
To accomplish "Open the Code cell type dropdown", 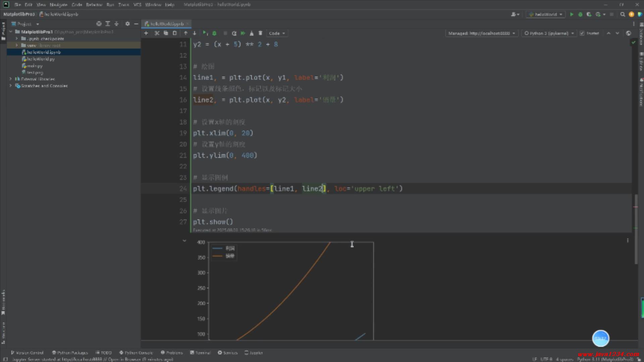I will tap(277, 33).
